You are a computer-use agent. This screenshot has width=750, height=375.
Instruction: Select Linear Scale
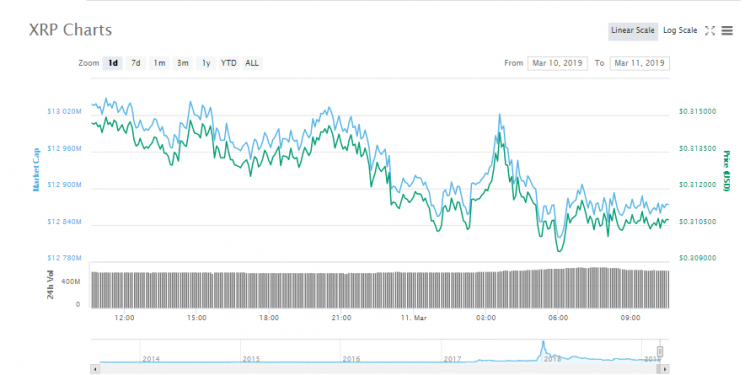pyautogui.click(x=633, y=31)
